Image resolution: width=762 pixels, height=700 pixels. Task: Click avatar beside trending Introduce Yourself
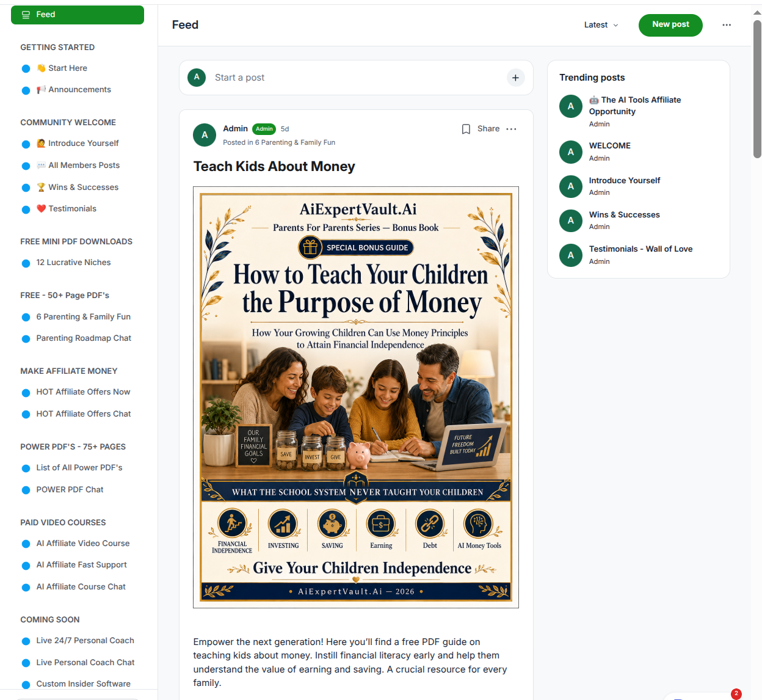click(571, 186)
